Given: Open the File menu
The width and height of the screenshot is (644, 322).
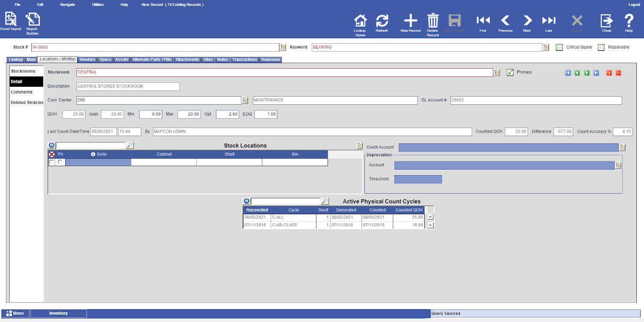Looking at the screenshot, I should click(x=17, y=5).
